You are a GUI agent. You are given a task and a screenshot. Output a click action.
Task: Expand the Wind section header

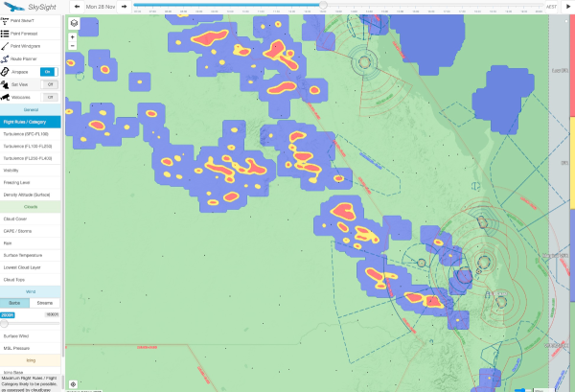click(x=32, y=290)
